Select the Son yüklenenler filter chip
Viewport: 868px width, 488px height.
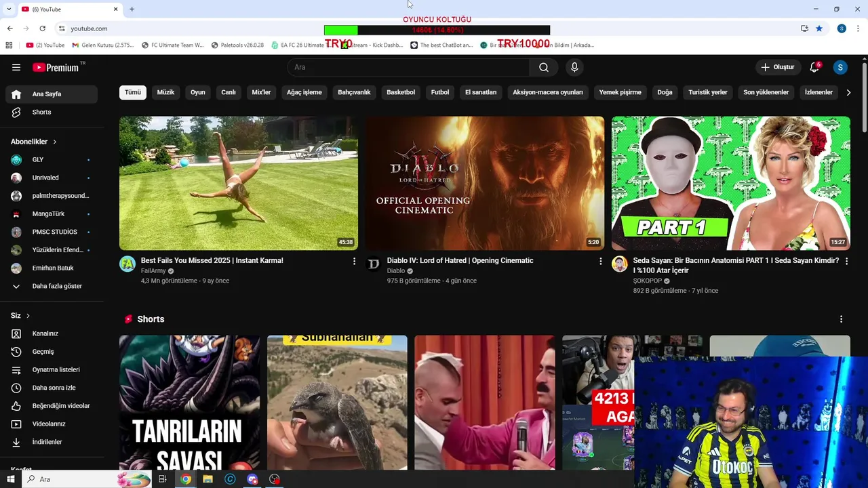click(x=766, y=92)
